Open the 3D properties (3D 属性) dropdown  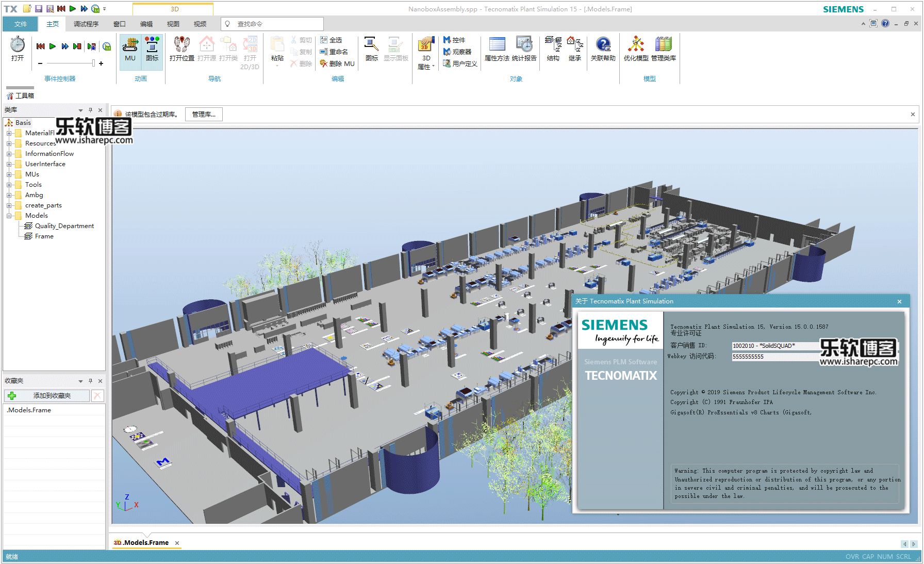[426, 53]
